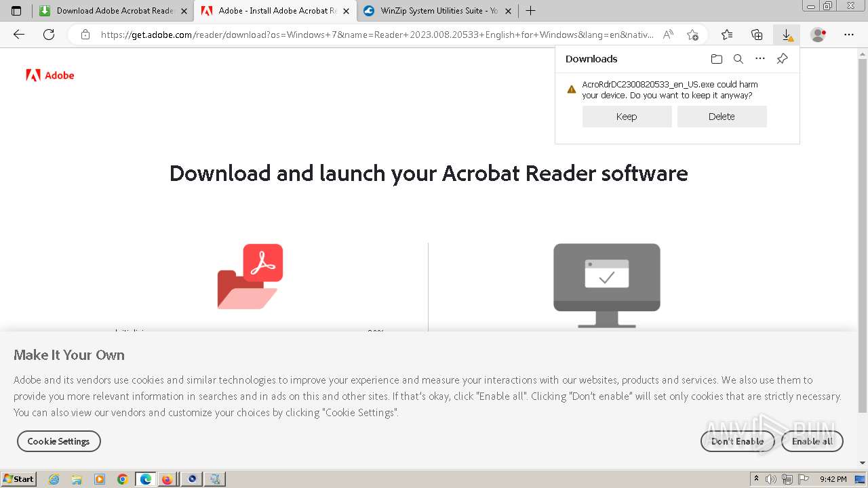Pin the Downloads panel
This screenshot has height=488, width=868.
782,59
